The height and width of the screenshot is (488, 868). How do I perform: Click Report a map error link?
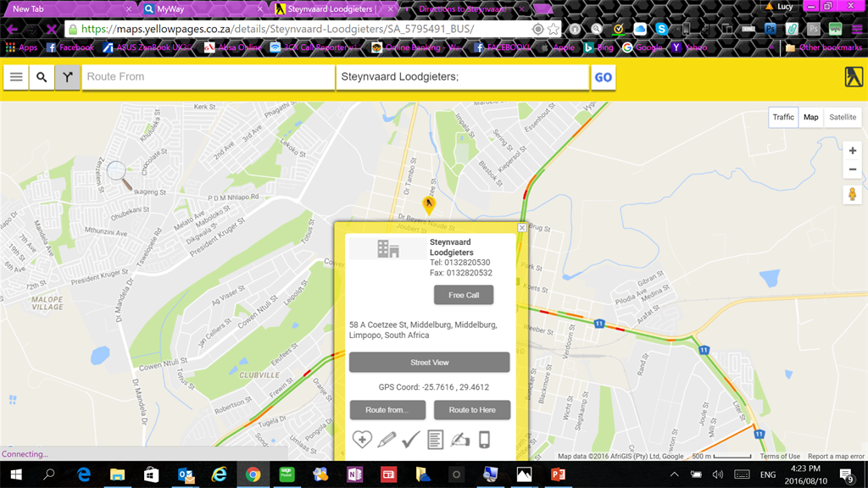coord(836,457)
